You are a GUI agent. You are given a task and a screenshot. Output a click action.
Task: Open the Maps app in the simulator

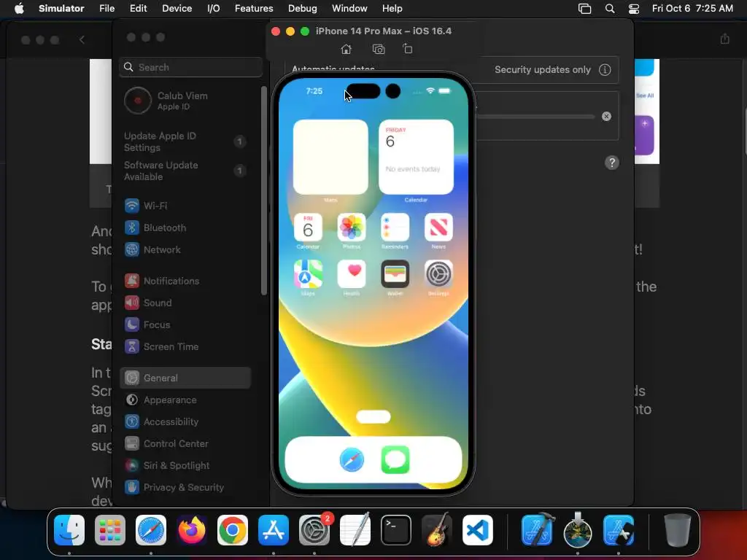(x=308, y=274)
